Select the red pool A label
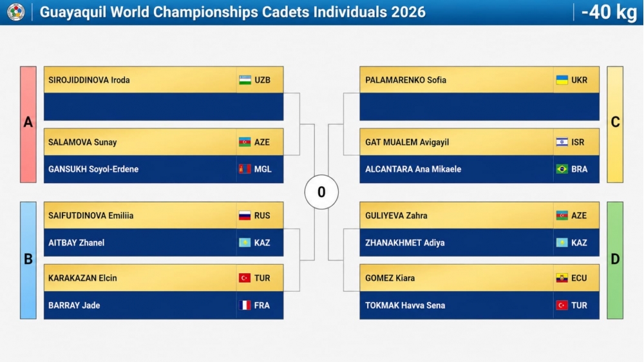Screen dimensions: 644x362 tap(28, 124)
